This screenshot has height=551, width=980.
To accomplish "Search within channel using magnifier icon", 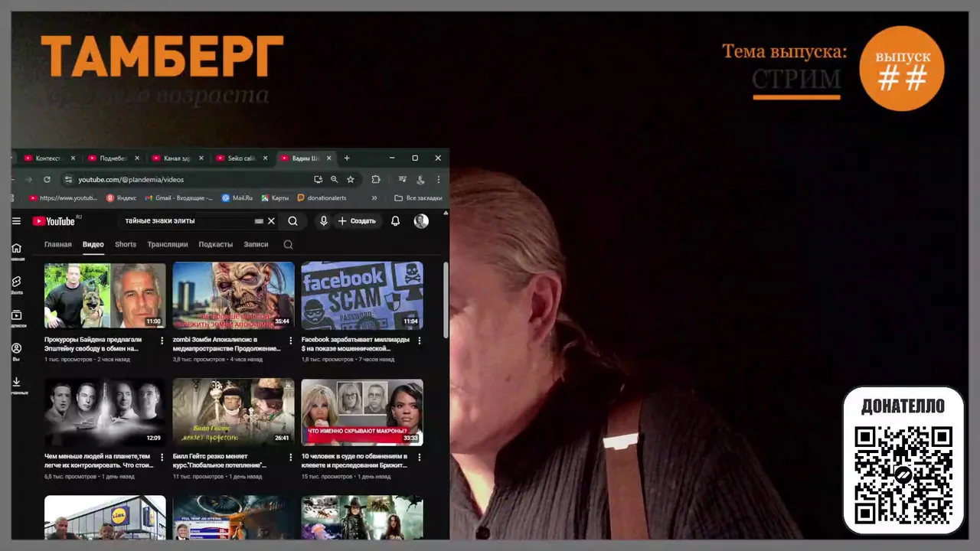I will click(288, 245).
